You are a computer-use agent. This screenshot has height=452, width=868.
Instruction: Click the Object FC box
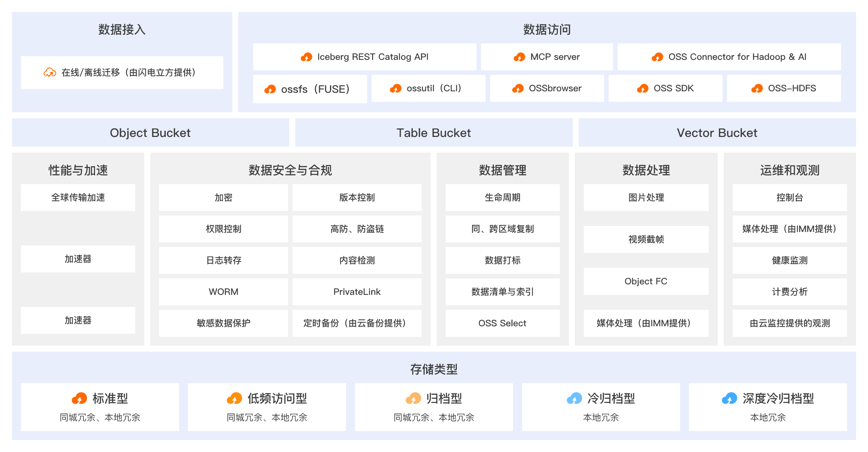(646, 281)
